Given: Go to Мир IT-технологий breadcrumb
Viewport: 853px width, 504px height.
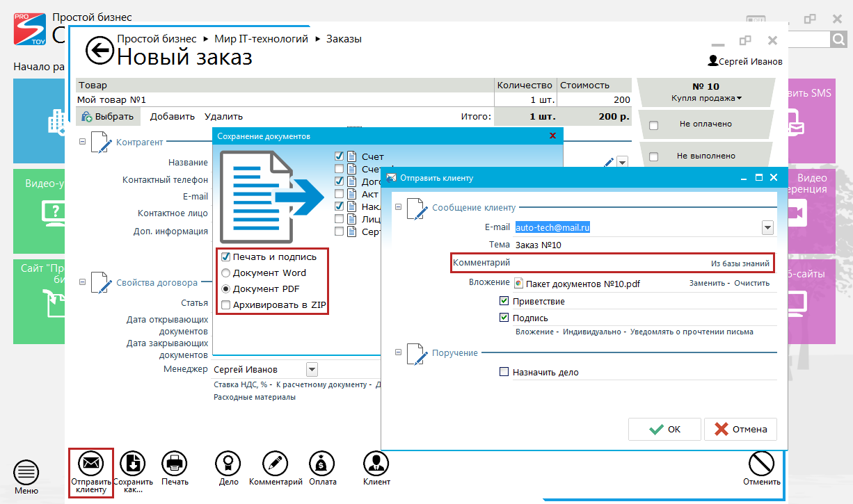Looking at the screenshot, I should tap(261, 39).
